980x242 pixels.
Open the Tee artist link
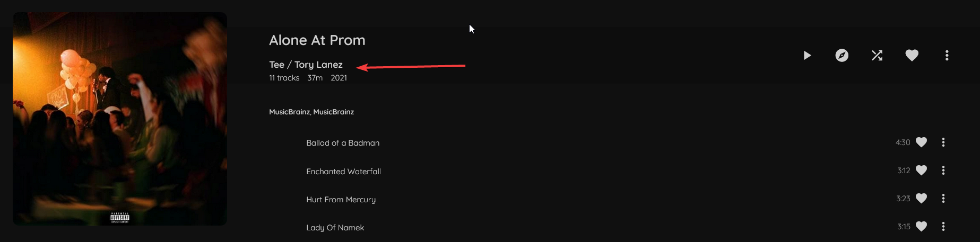pyautogui.click(x=276, y=65)
